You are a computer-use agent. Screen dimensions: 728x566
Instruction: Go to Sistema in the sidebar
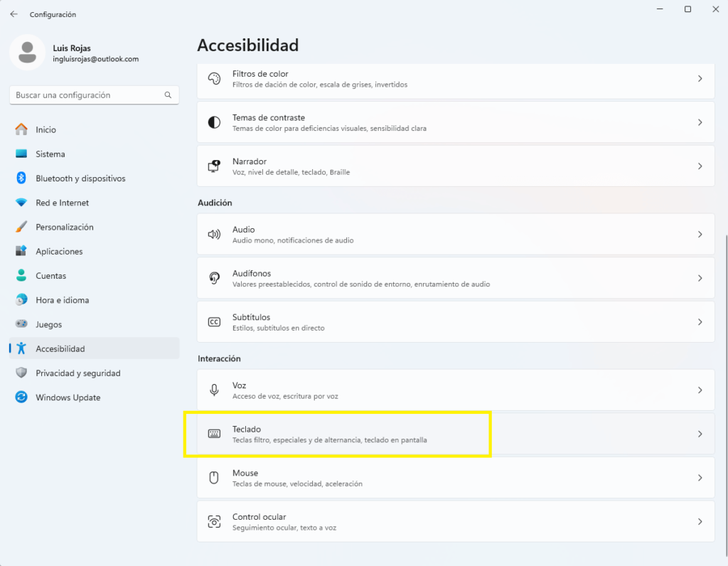pyautogui.click(x=50, y=154)
